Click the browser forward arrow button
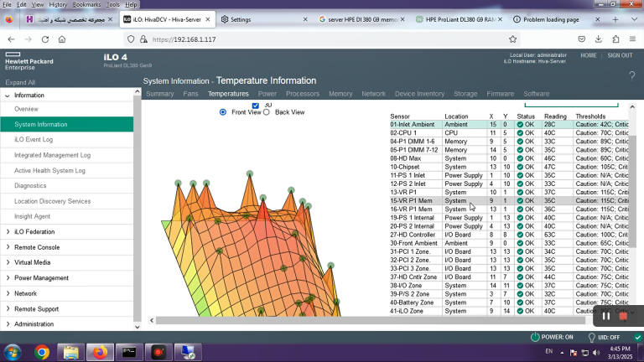The width and height of the screenshot is (644, 362). (28, 39)
